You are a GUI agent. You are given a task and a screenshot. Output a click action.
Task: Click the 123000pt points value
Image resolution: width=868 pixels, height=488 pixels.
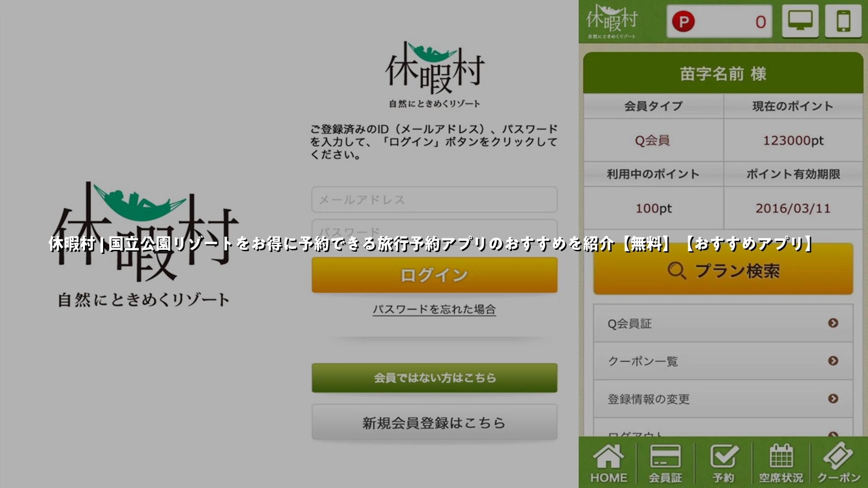click(793, 141)
